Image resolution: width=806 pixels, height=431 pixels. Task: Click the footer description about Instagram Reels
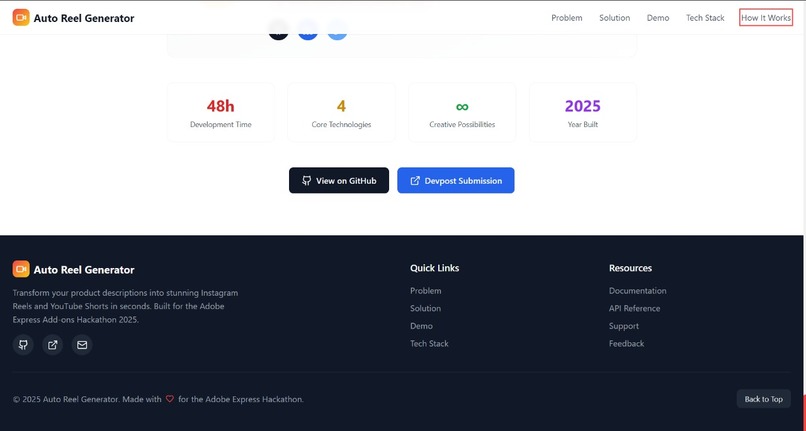pos(125,306)
